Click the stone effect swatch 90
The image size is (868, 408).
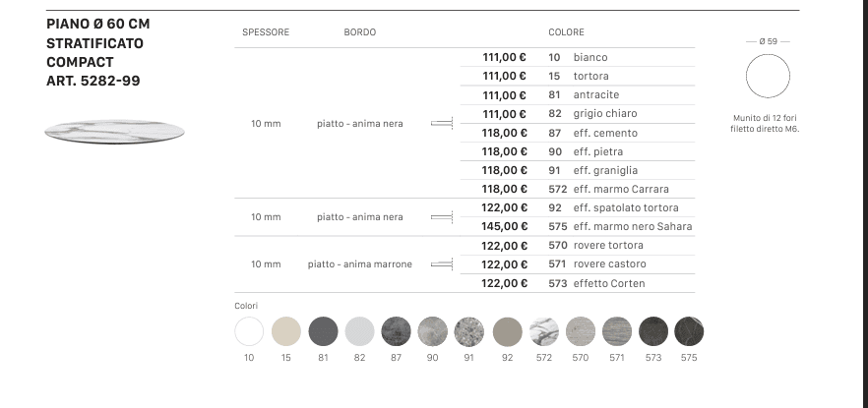click(x=433, y=330)
